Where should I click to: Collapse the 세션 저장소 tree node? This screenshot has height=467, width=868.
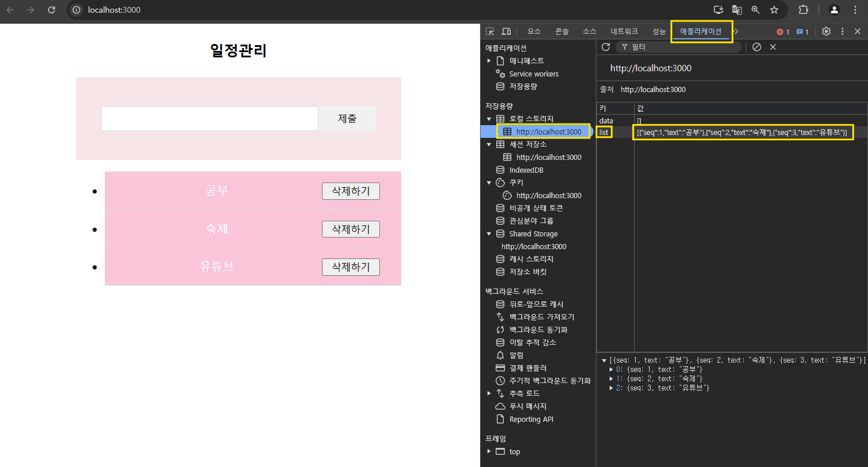coord(489,144)
